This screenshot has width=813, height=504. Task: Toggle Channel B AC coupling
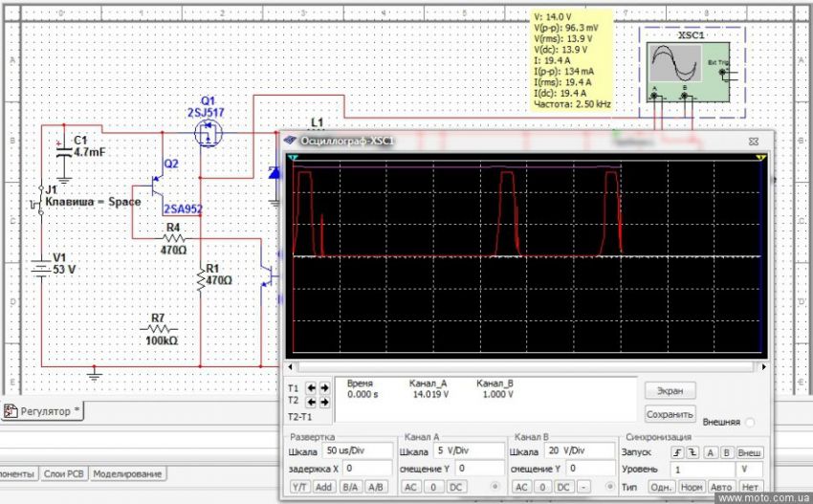pos(521,487)
